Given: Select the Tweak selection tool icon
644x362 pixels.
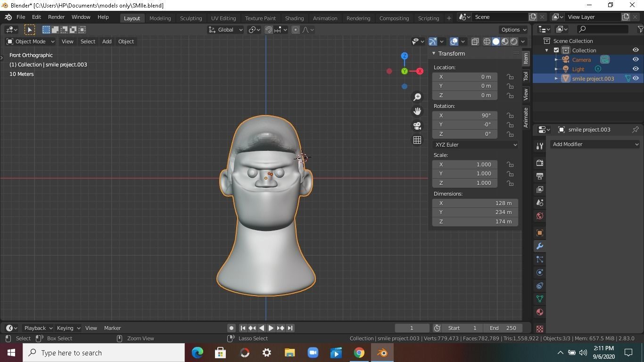Looking at the screenshot, I should (29, 30).
